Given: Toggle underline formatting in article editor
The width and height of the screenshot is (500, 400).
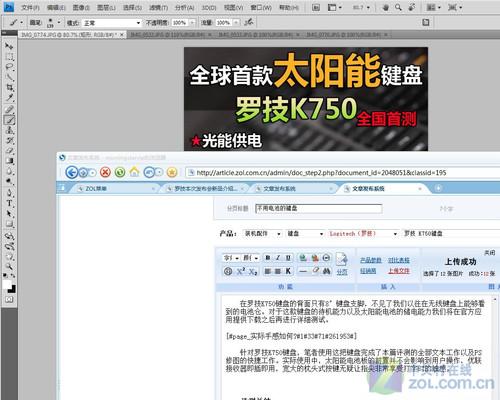Looking at the screenshot, I should (288, 258).
